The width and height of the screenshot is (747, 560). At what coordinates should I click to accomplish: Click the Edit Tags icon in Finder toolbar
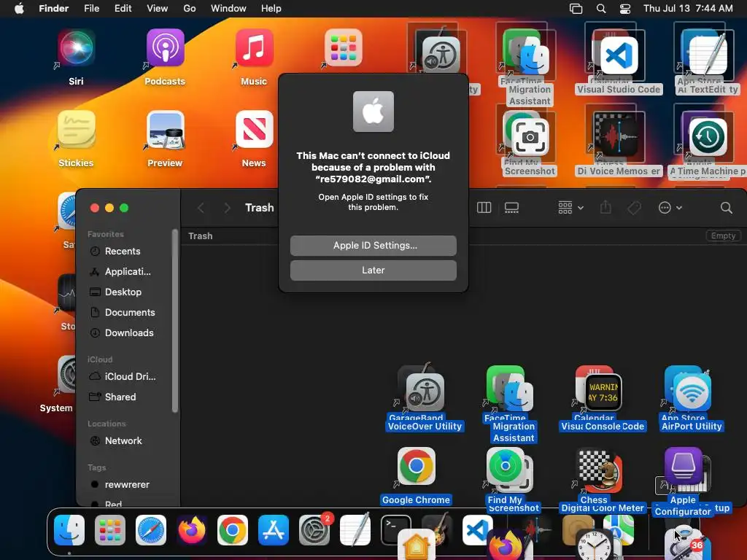[x=634, y=208]
